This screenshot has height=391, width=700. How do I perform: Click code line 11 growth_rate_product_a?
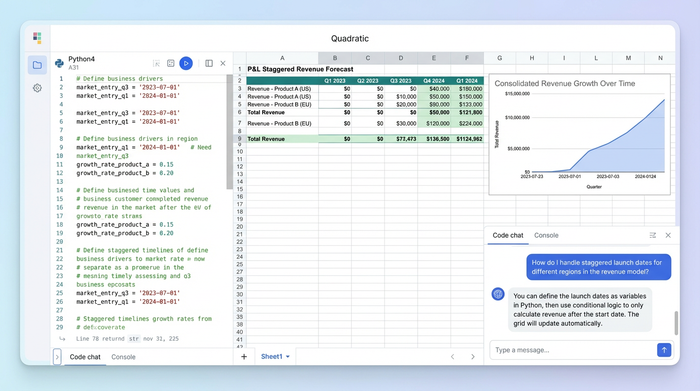[125, 164]
